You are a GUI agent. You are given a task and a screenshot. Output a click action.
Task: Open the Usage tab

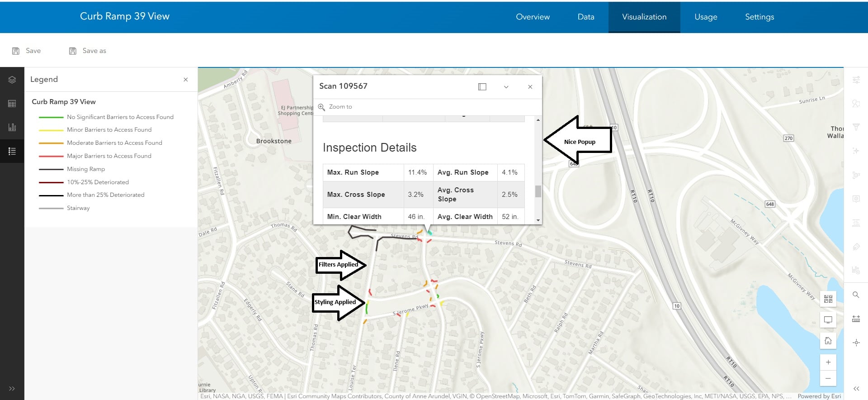pos(706,17)
